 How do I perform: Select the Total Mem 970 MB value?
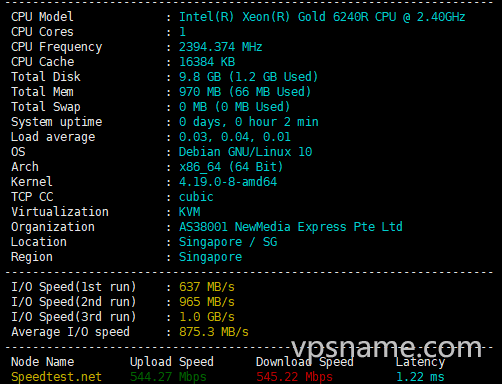tap(245, 92)
